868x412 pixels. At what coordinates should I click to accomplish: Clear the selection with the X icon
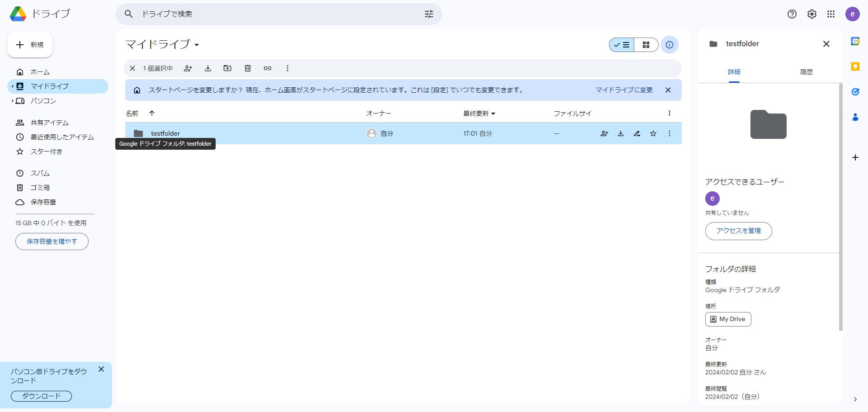click(132, 68)
